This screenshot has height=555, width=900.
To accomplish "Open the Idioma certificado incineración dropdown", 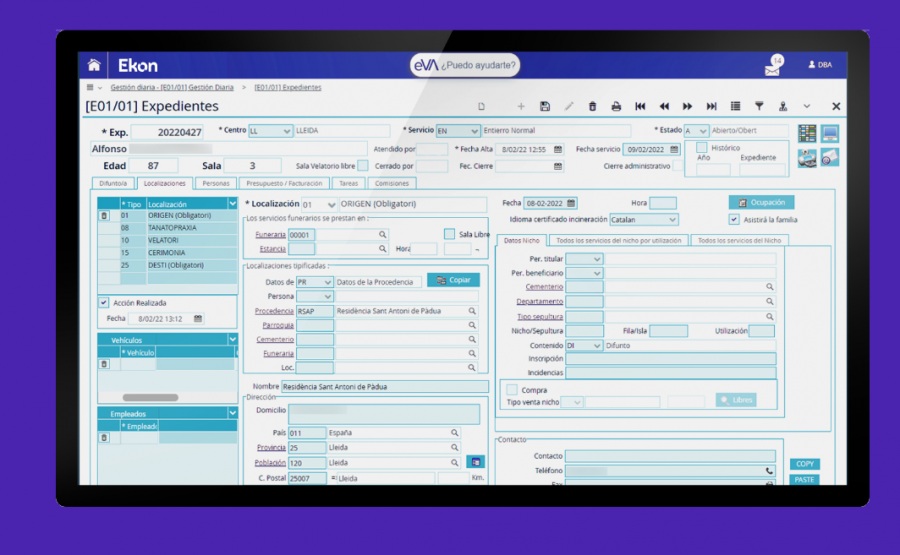I will (672, 220).
